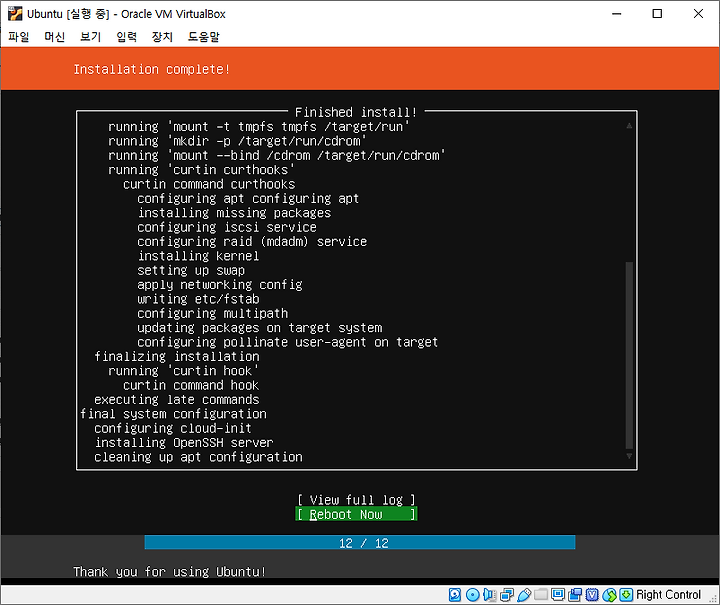Click the hard disk activity status icon
The width and height of the screenshot is (720, 605).
[x=455, y=595]
